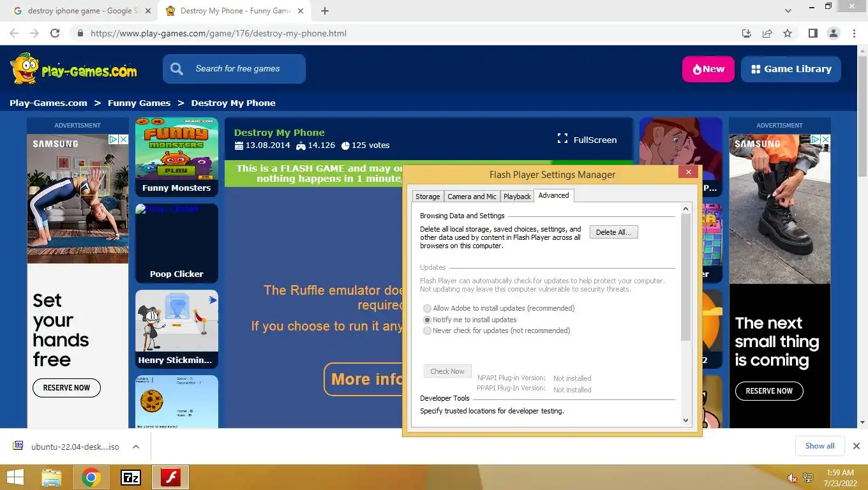868x490 pixels.
Task: Click the 125 votes text
Action: 370,145
